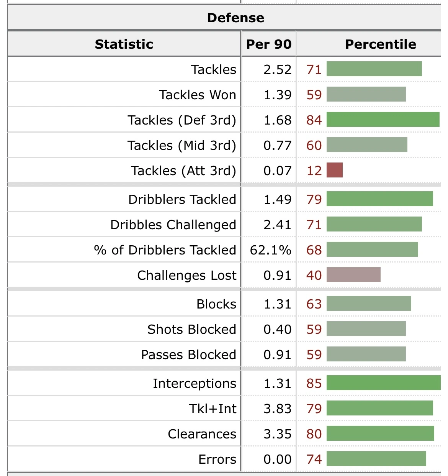This screenshot has width=448, height=476.
Task: Select the Tkl+Int statistic label
Action: coord(213,409)
